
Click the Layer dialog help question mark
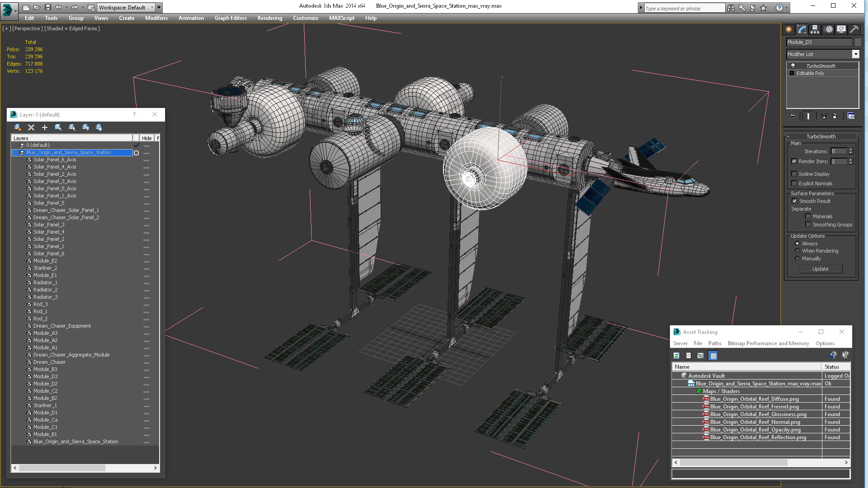click(134, 115)
